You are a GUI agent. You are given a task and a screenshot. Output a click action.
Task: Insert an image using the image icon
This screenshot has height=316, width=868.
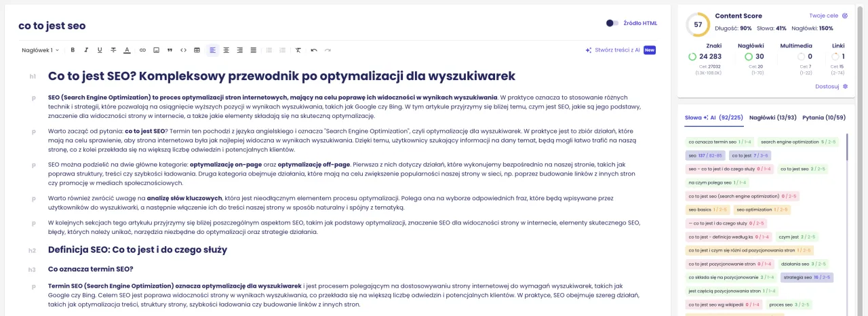coord(156,50)
